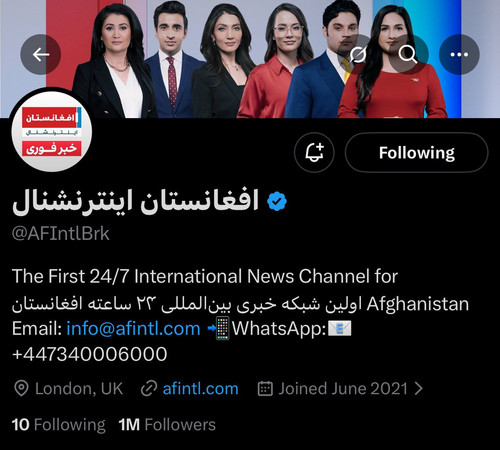Expand the chevron after Joined June 2021

pos(419,389)
